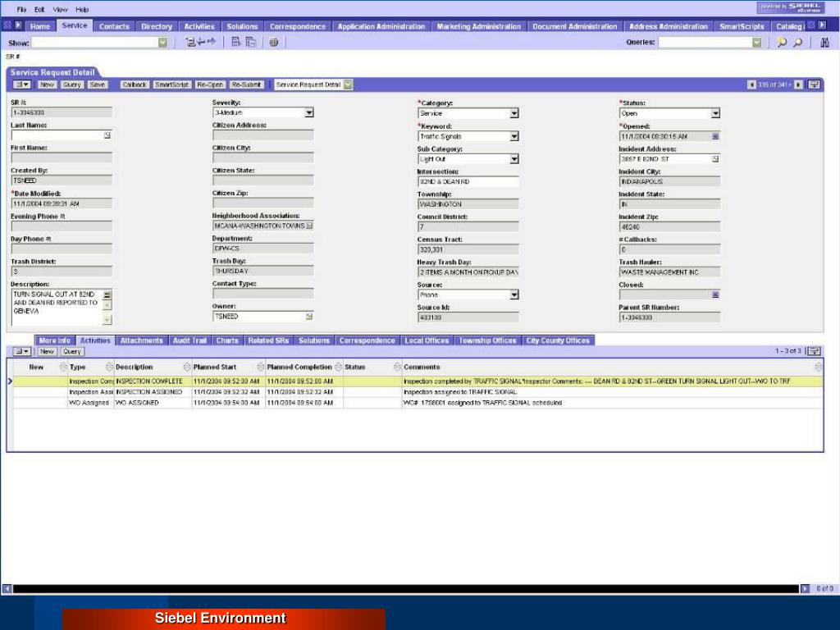Viewport: 840px width, 630px height.
Task: Open Neighborhood Association pick icon
Action: [x=309, y=226]
